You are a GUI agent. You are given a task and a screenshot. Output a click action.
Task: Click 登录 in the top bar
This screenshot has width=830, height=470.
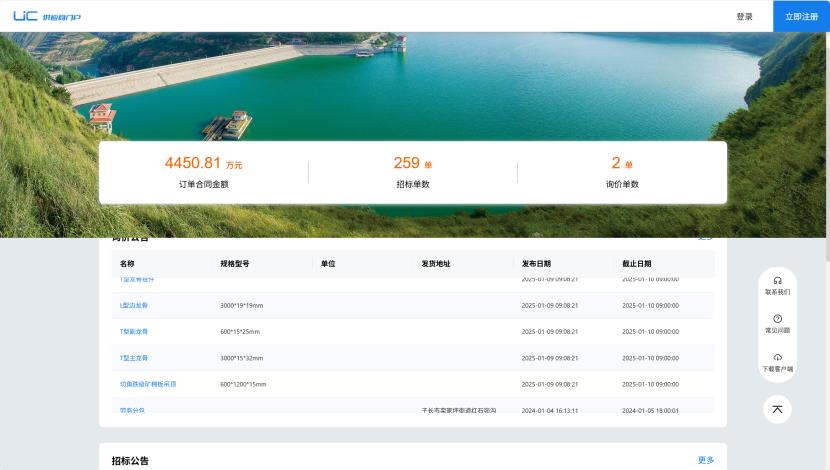(x=744, y=16)
